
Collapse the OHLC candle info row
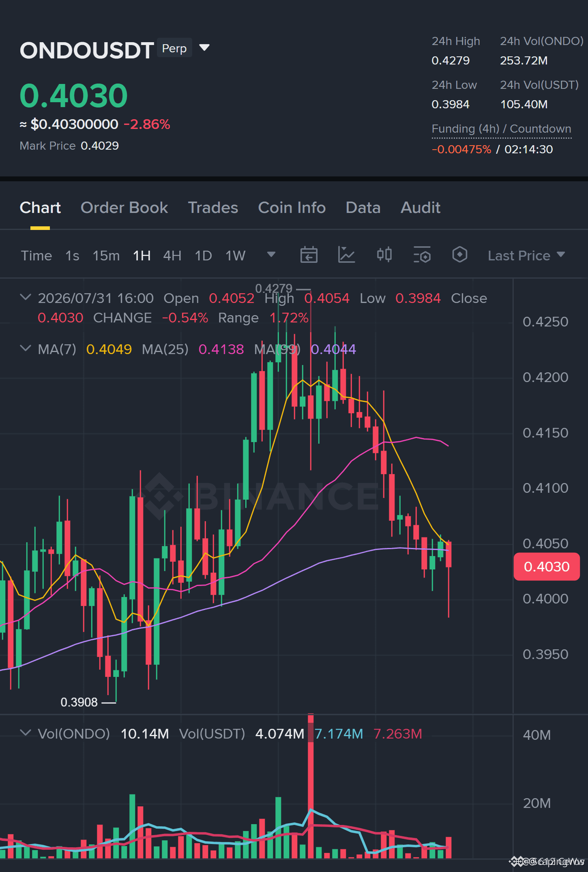pos(26,297)
